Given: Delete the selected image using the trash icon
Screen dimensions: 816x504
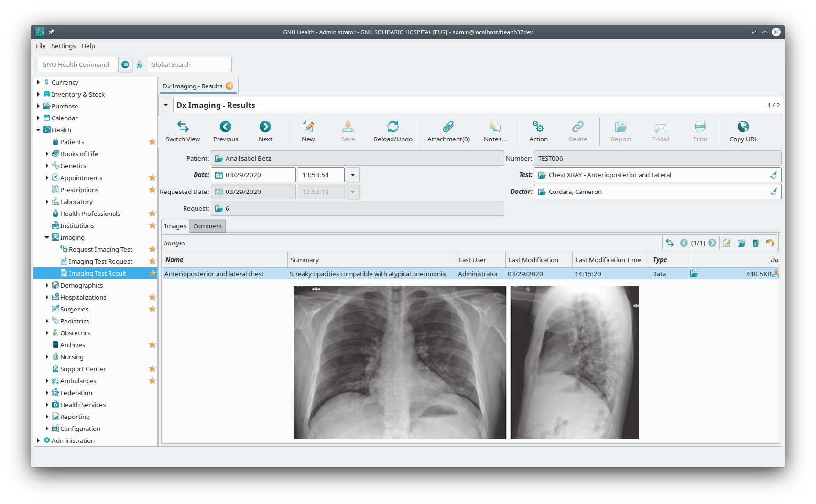Looking at the screenshot, I should pos(755,243).
